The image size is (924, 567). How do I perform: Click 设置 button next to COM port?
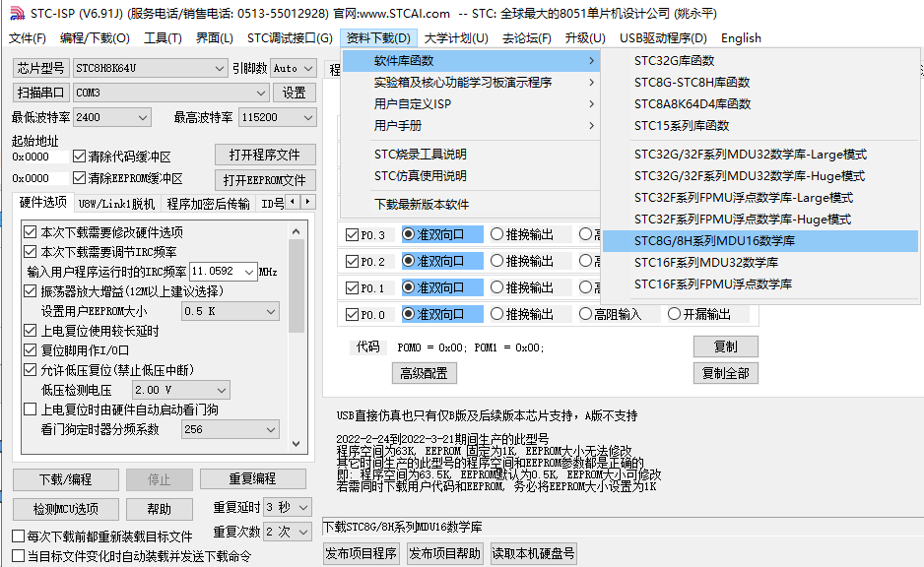pyautogui.click(x=294, y=94)
